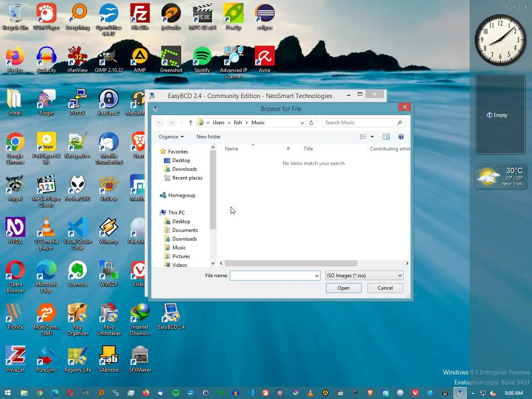Select the FileZilla desktop icon
Screen dimensions: 532x399
[x=140, y=17]
